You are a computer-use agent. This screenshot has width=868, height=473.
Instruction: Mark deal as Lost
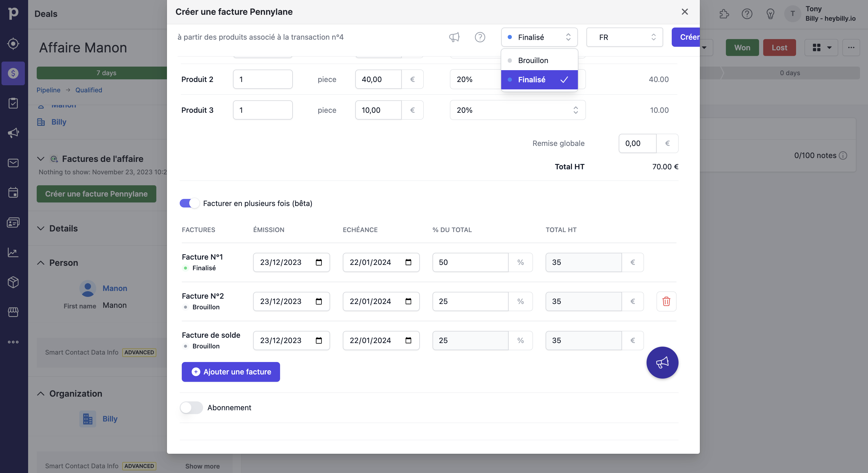point(779,47)
